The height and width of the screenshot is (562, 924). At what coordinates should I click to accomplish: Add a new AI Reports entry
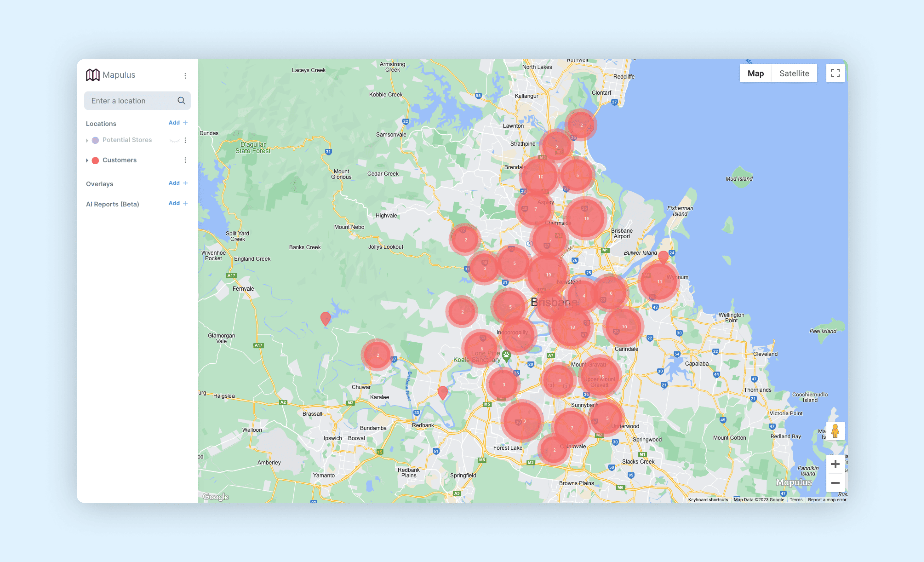click(178, 203)
